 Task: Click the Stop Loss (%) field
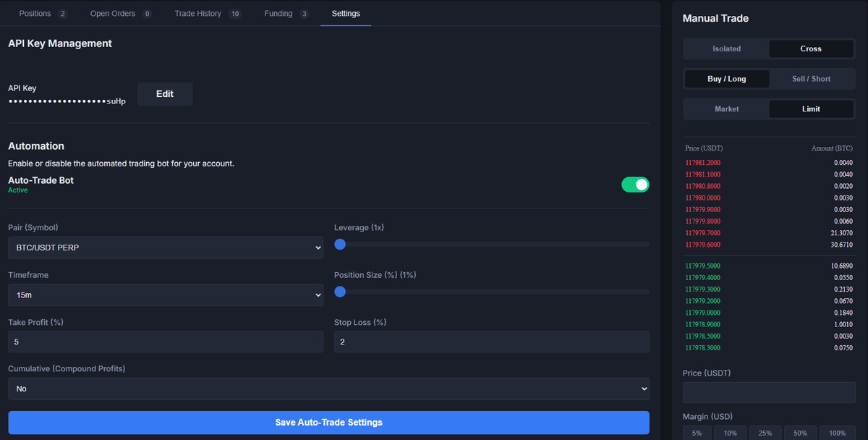tap(492, 342)
